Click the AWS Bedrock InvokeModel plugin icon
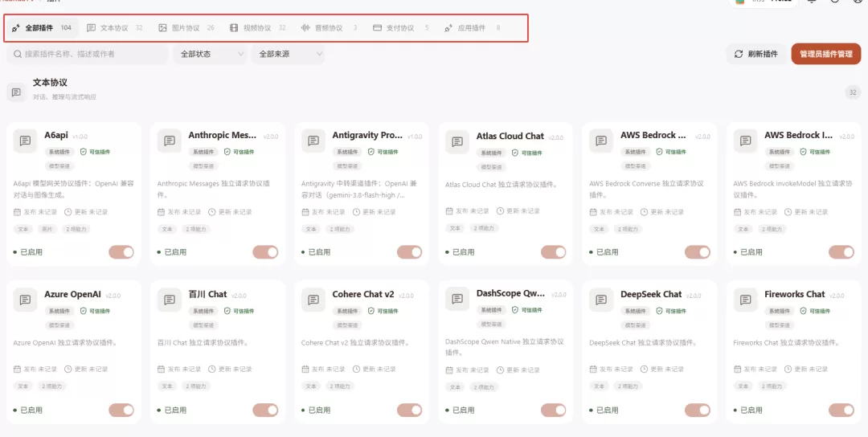The width and height of the screenshot is (868, 437). (x=745, y=141)
